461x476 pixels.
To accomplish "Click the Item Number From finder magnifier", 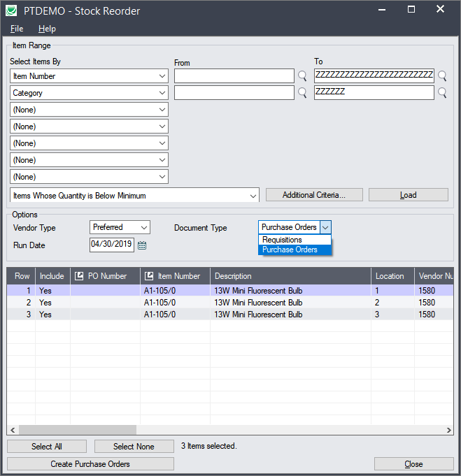I will pyautogui.click(x=302, y=76).
